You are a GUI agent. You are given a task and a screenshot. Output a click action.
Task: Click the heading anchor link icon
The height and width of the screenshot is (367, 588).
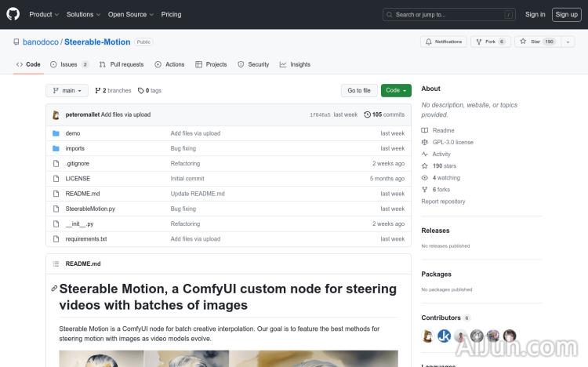coord(54,289)
